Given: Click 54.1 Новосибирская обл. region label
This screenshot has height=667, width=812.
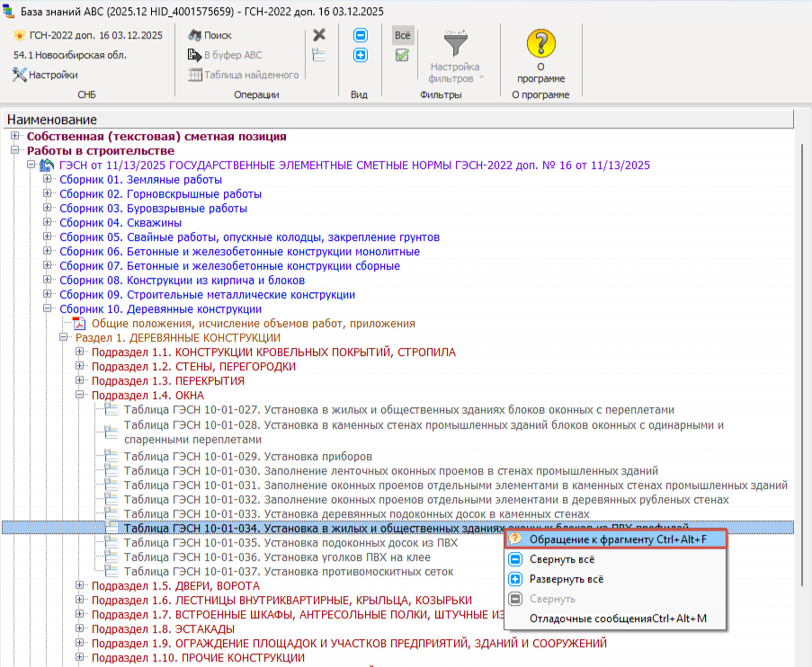Looking at the screenshot, I should [x=70, y=55].
